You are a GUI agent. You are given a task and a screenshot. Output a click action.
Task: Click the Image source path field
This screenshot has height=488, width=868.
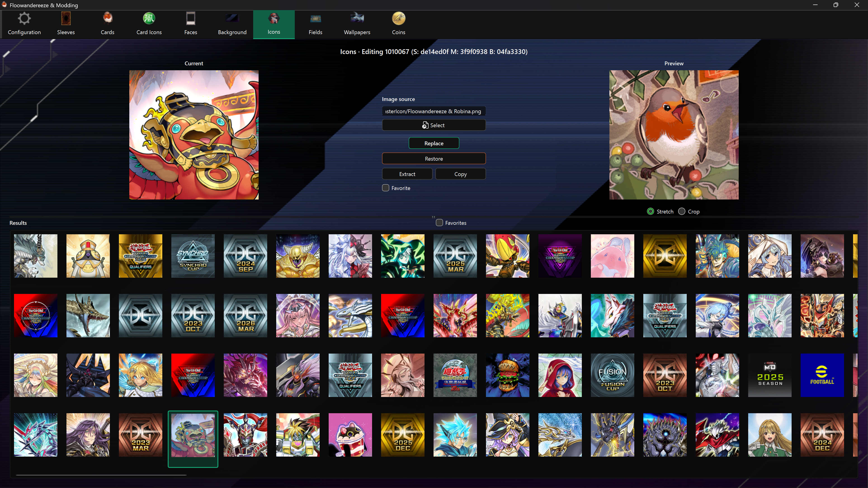(434, 111)
